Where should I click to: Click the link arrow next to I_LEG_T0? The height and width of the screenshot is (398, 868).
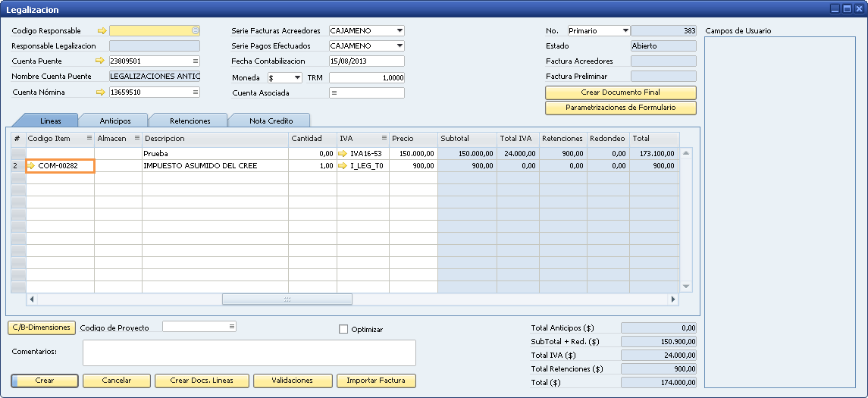pyautogui.click(x=343, y=166)
